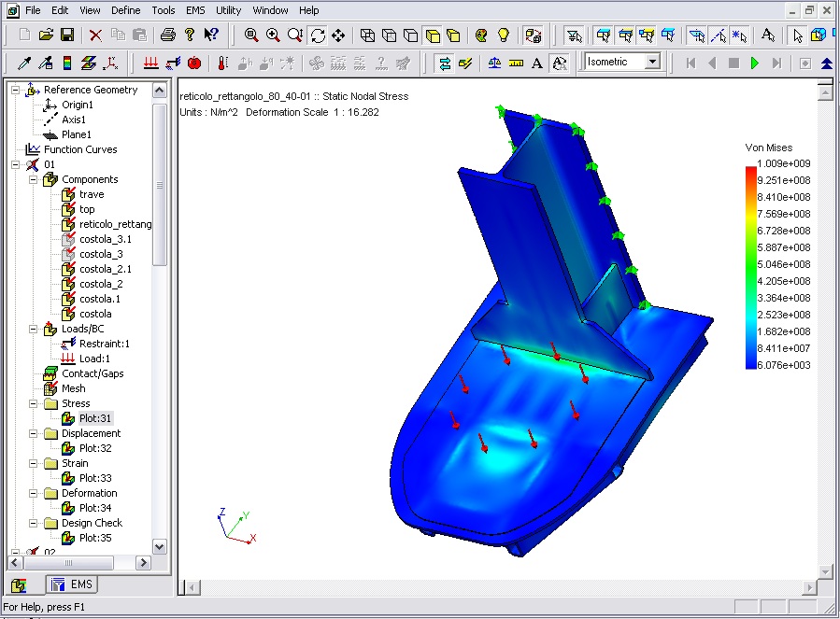Image resolution: width=840 pixels, height=619 pixels.
Task: Toggle the trave component checkmark icon
Action: click(68, 194)
